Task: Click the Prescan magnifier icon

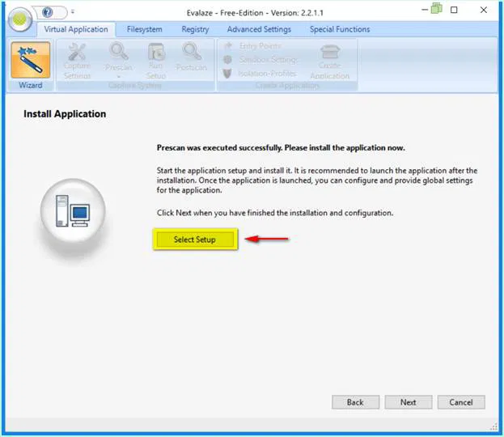Action: click(x=119, y=52)
